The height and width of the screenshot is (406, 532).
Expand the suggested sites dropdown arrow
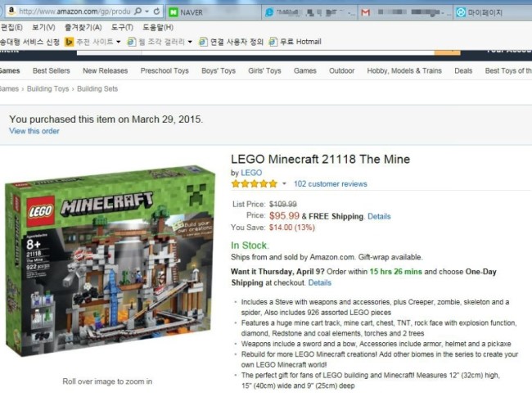pyautogui.click(x=119, y=42)
